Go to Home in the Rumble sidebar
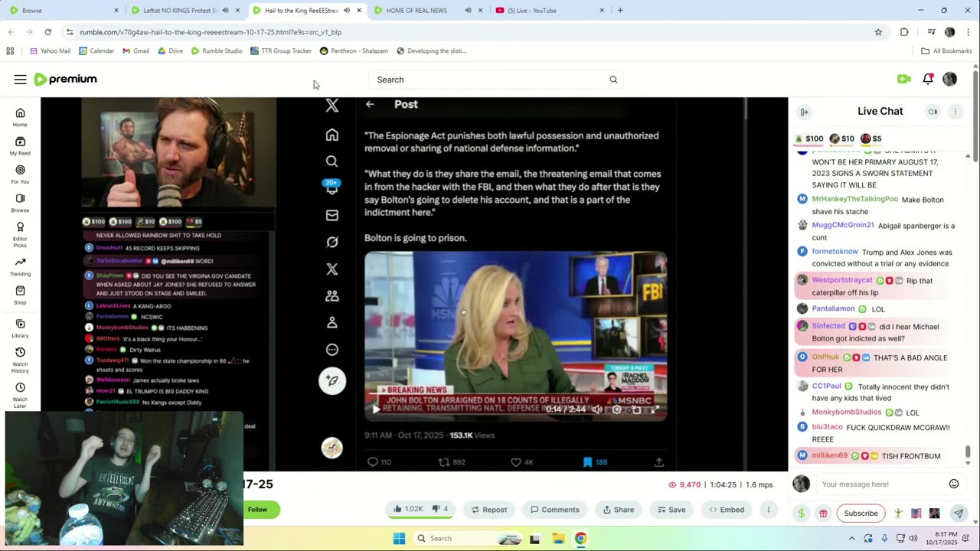980x551 pixels. 20,117
